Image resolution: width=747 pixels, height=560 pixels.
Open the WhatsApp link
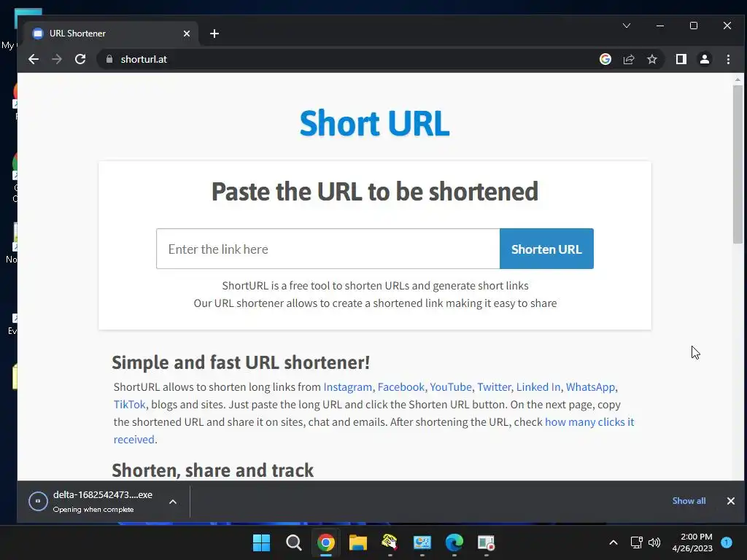click(x=590, y=386)
